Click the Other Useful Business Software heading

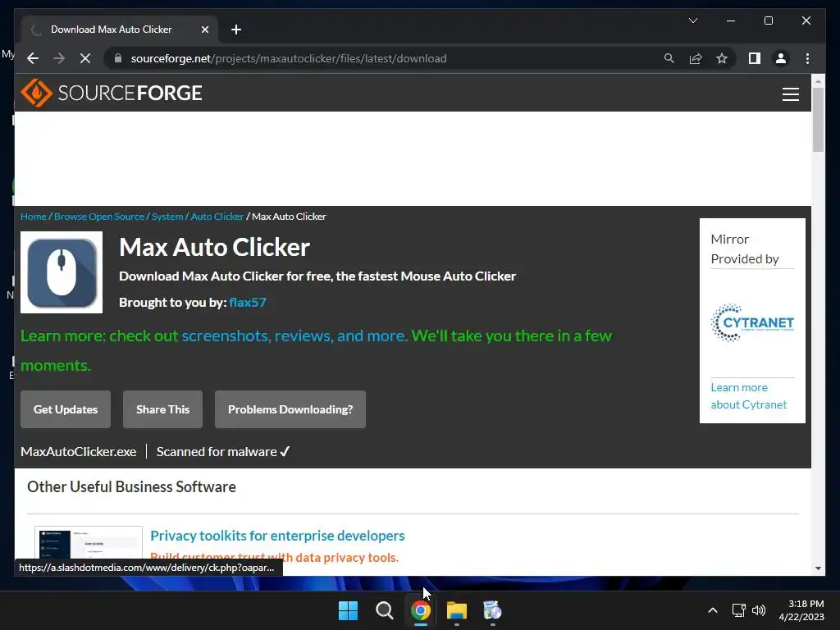point(131,486)
